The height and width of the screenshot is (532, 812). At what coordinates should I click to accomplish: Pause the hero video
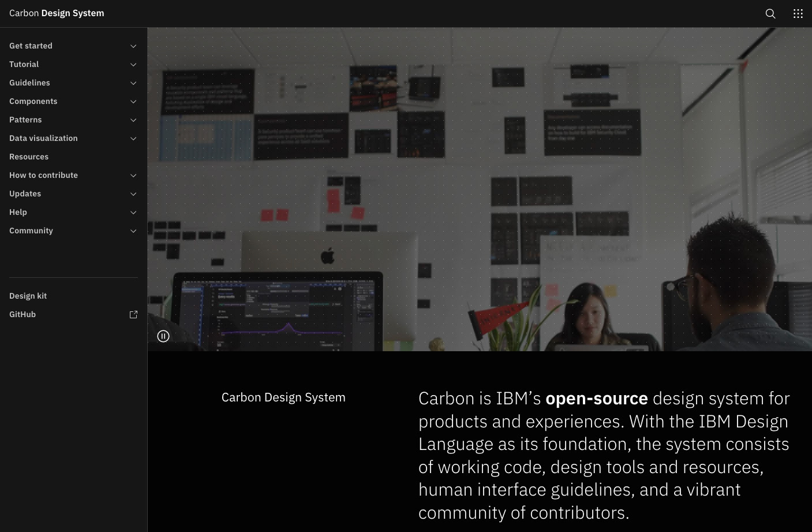pyautogui.click(x=163, y=336)
